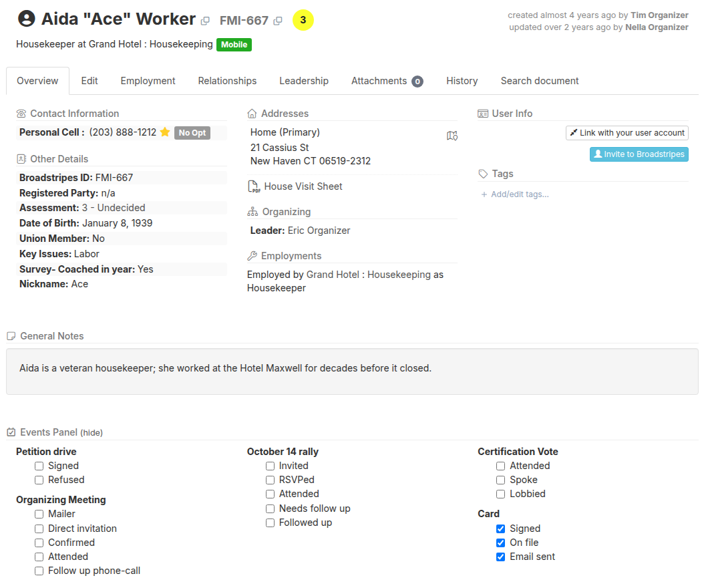Image resolution: width=704 pixels, height=588 pixels.
Task: Click Add/edit tags link
Action: point(515,194)
